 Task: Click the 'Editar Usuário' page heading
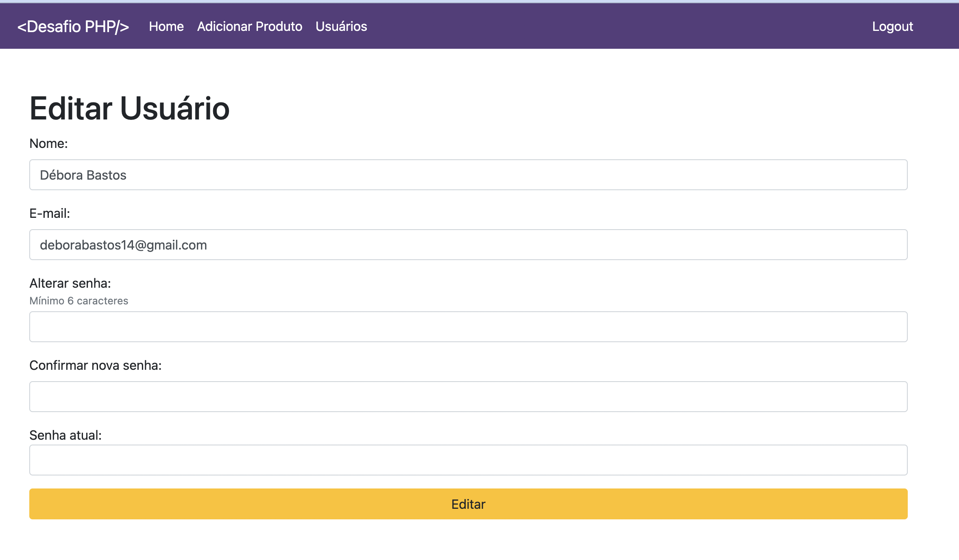[x=129, y=109]
